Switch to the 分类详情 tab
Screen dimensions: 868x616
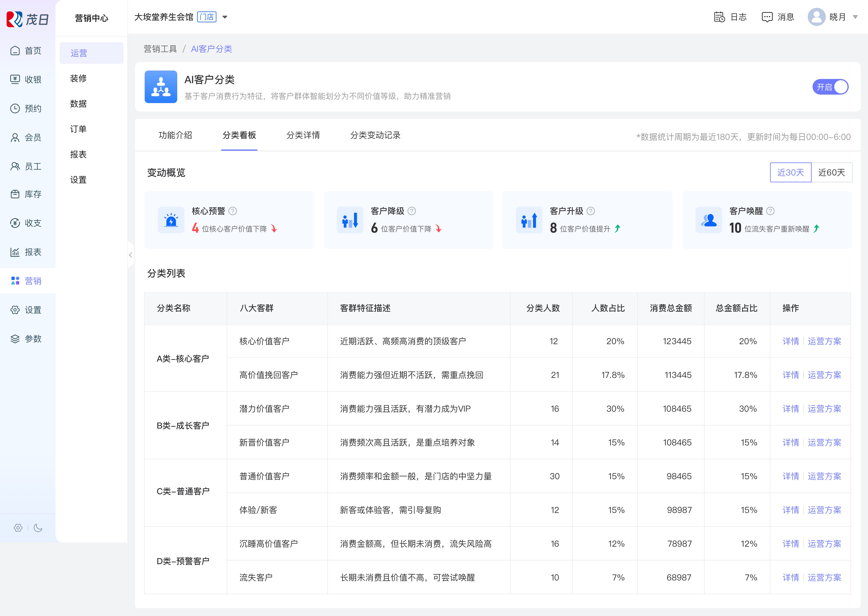(x=303, y=135)
